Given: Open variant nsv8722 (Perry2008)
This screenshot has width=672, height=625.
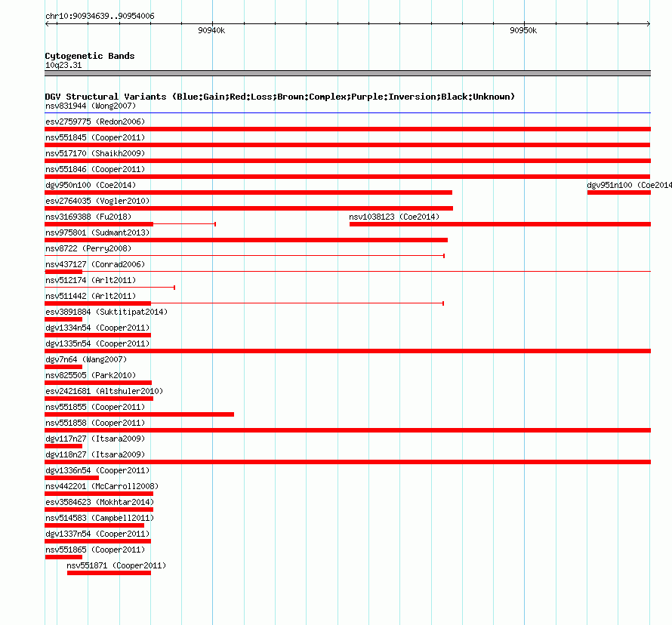Looking at the screenshot, I should click(88, 248).
